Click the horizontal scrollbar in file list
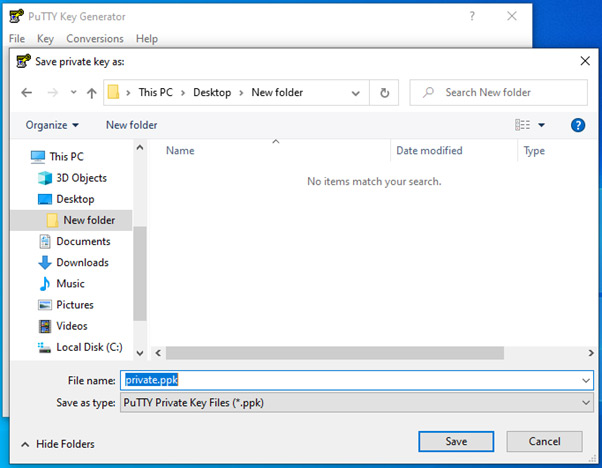This screenshot has height=468, width=602. pyautogui.click(x=335, y=353)
